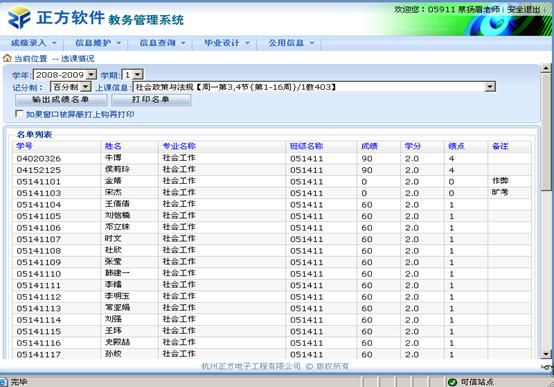The width and height of the screenshot is (554, 387).
Task: Select student ID 05141106
Action: pyautogui.click(x=39, y=228)
